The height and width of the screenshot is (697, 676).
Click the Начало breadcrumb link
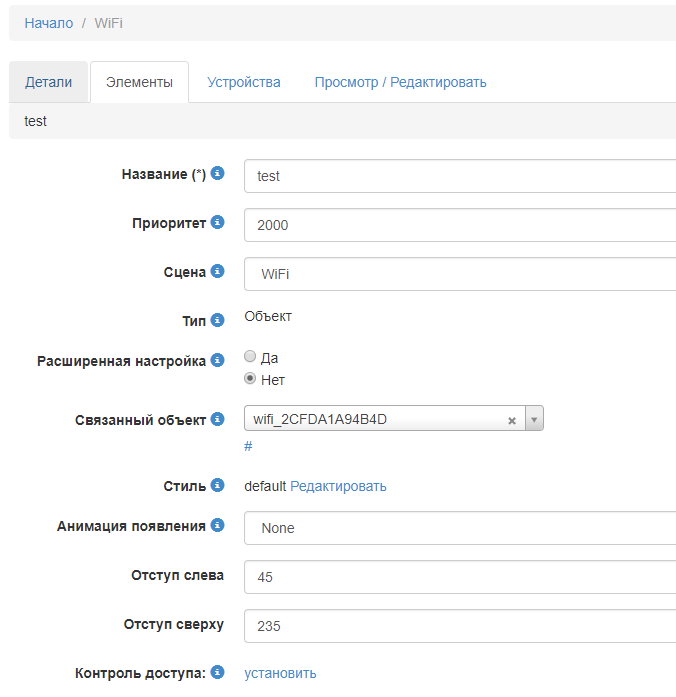49,23
